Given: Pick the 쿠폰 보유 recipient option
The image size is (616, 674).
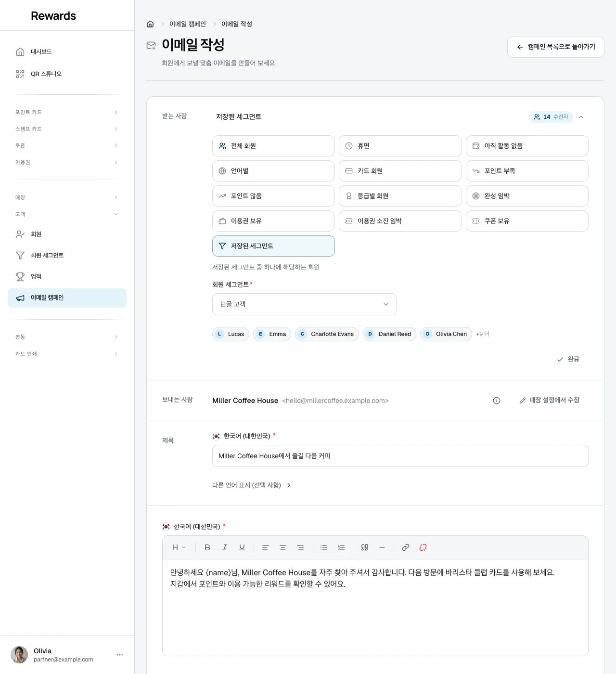Looking at the screenshot, I should [x=527, y=221].
